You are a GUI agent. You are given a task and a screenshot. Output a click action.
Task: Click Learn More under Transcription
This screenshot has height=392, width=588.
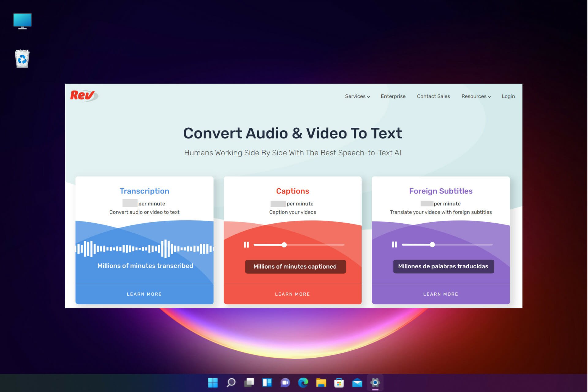(x=144, y=294)
